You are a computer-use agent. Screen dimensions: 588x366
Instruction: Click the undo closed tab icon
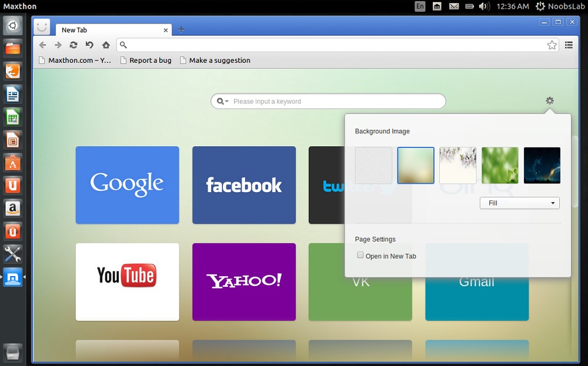(89, 45)
